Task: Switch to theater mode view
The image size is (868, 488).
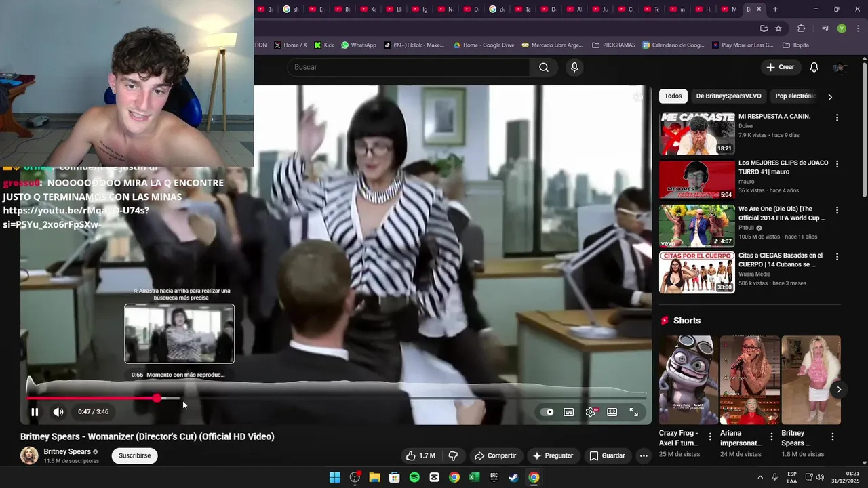Action: (x=612, y=412)
